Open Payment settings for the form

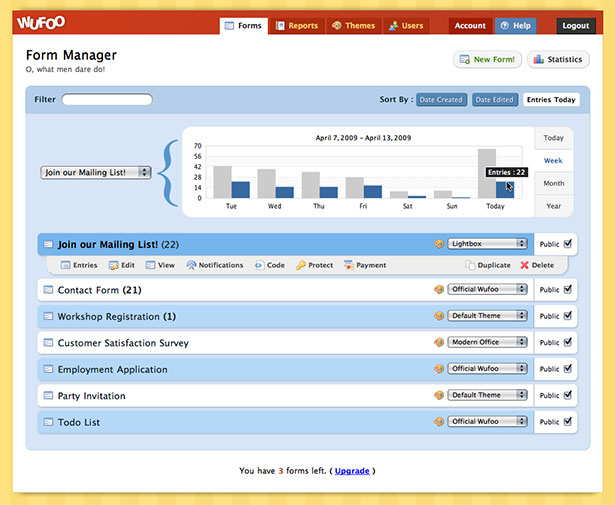pos(365,265)
